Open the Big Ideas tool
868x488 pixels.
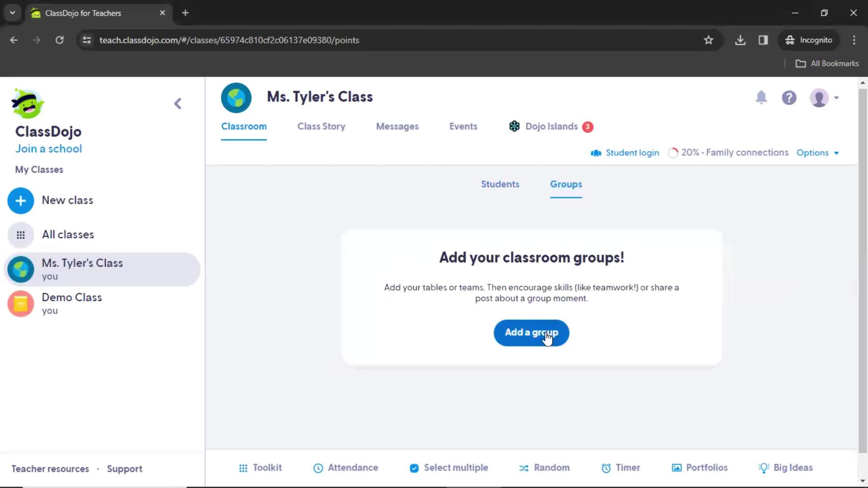pyautogui.click(x=786, y=468)
